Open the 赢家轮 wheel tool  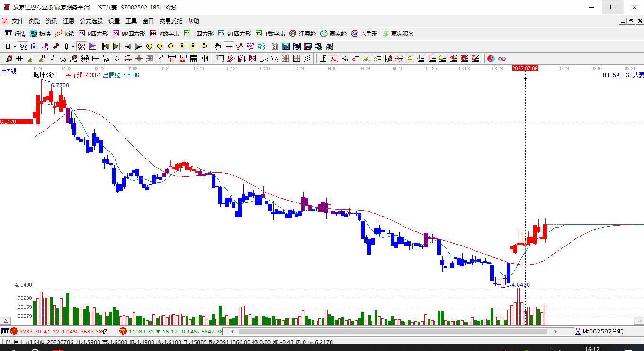point(333,34)
